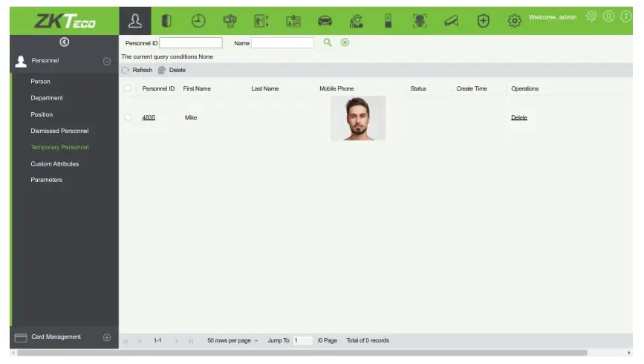Open the Consumption module icon
The height and width of the screenshot is (364, 644).
point(230,21)
